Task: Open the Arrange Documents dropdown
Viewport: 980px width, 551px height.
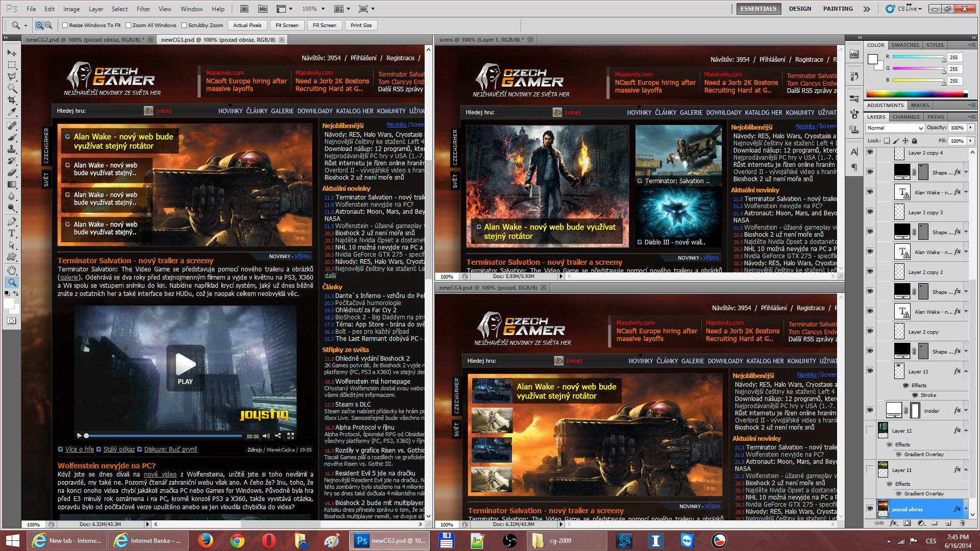Action: click(342, 9)
